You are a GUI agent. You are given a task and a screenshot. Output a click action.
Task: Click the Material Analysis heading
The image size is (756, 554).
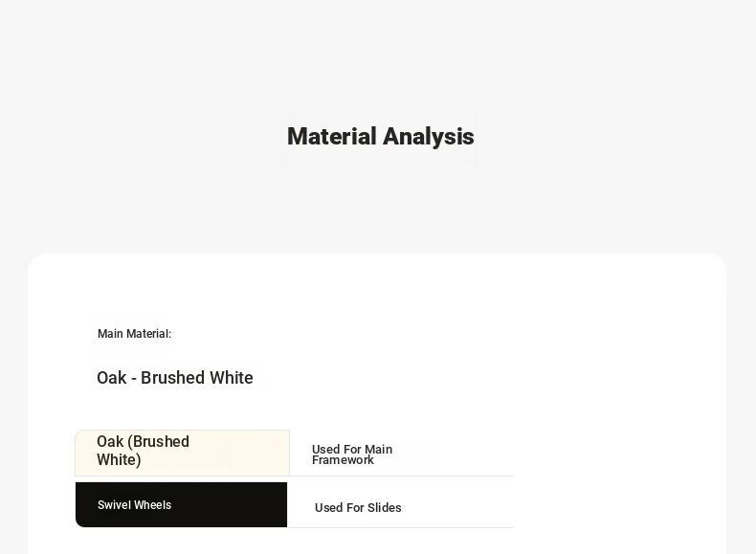point(381,137)
